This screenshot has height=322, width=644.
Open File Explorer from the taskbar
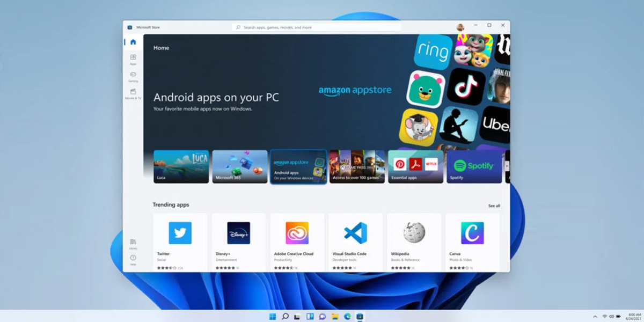click(x=335, y=316)
